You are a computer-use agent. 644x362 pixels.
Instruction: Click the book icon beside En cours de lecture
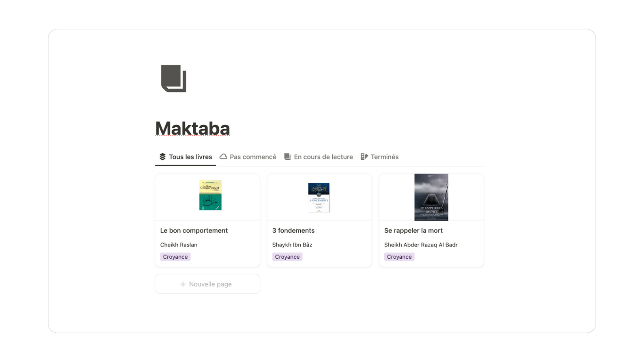(288, 157)
